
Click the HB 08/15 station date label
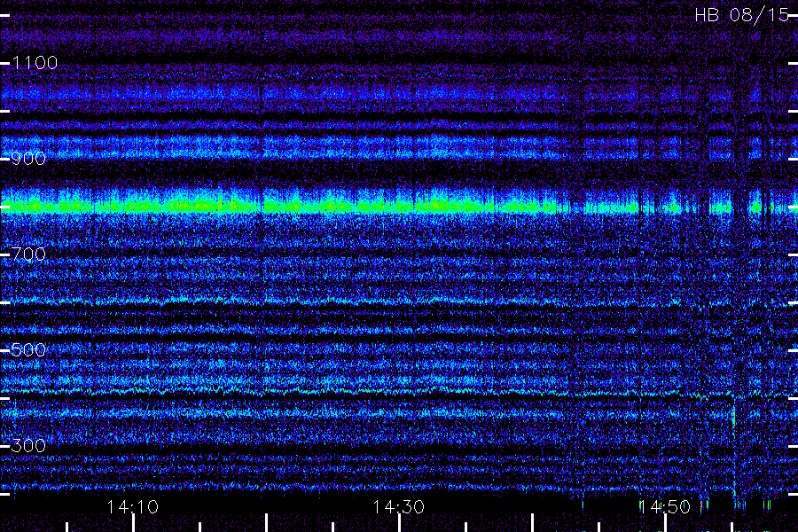click(742, 15)
